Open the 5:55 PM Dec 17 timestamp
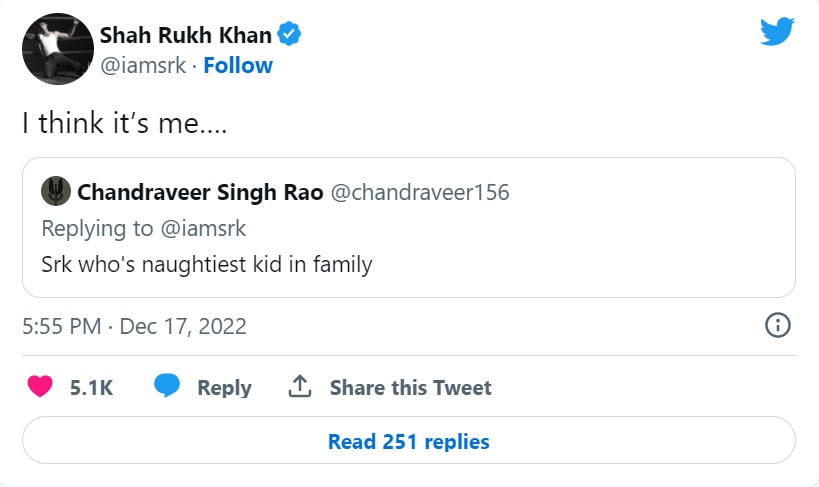 134,326
